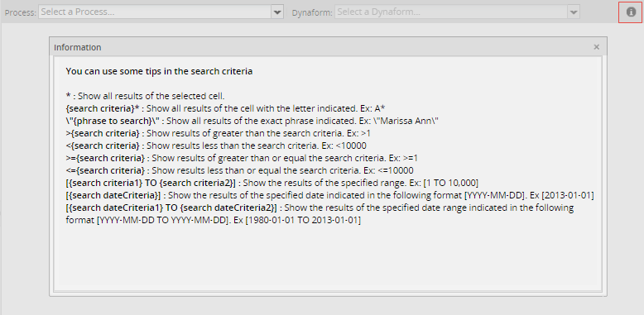This screenshot has height=315, width=644.
Task: Click the less-than tip with example <10000
Action: 216,146
